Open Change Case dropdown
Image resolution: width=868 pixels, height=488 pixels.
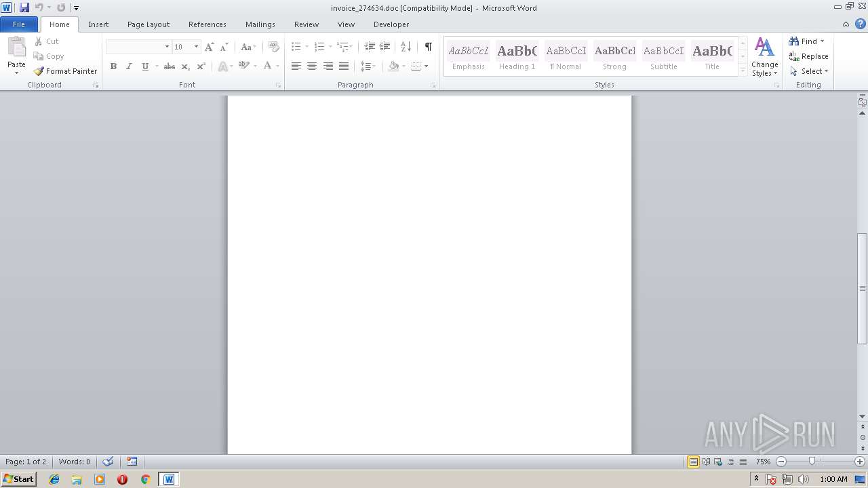pyautogui.click(x=248, y=47)
